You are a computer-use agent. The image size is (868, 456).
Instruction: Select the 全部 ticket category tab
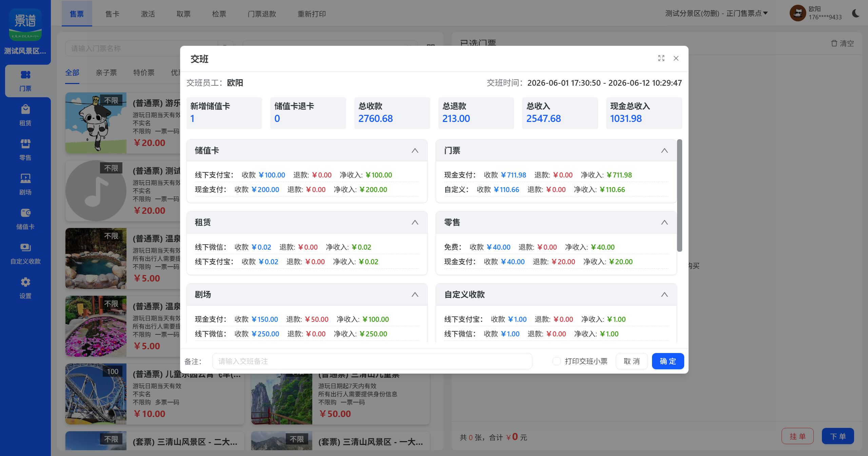pyautogui.click(x=72, y=72)
